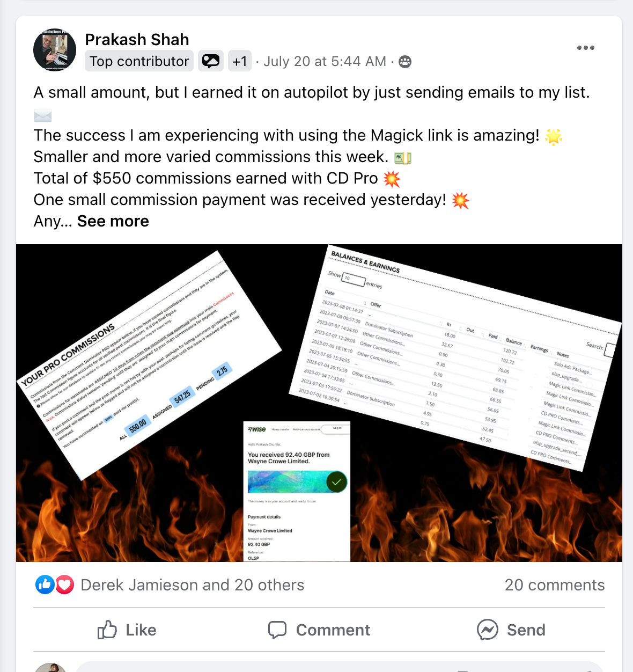
Task: Open the July 20 at 5:44 AM timestamp
Action: (x=325, y=62)
